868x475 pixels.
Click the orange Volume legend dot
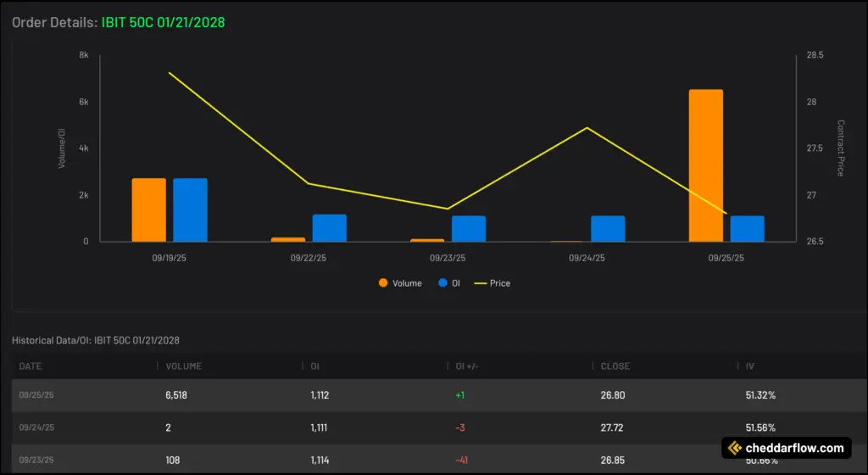click(383, 283)
